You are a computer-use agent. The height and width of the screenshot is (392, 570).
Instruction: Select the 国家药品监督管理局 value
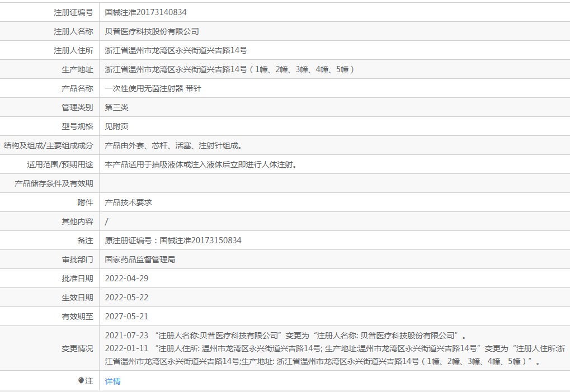140,260
